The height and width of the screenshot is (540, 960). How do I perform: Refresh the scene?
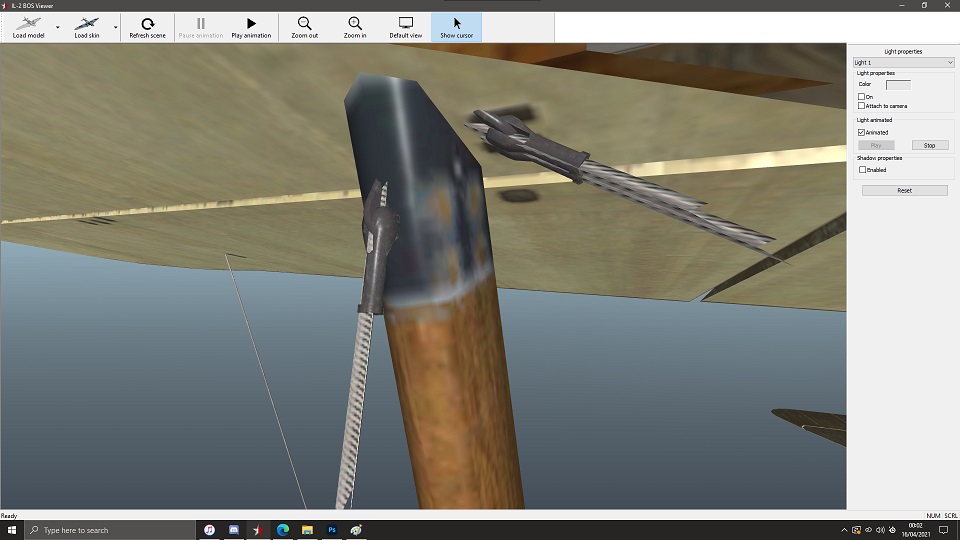click(x=147, y=27)
